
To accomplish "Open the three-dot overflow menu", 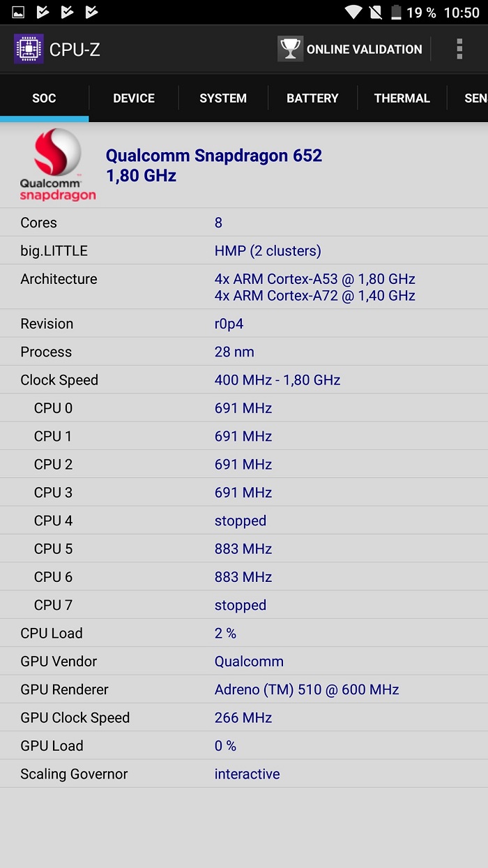I will tap(459, 49).
